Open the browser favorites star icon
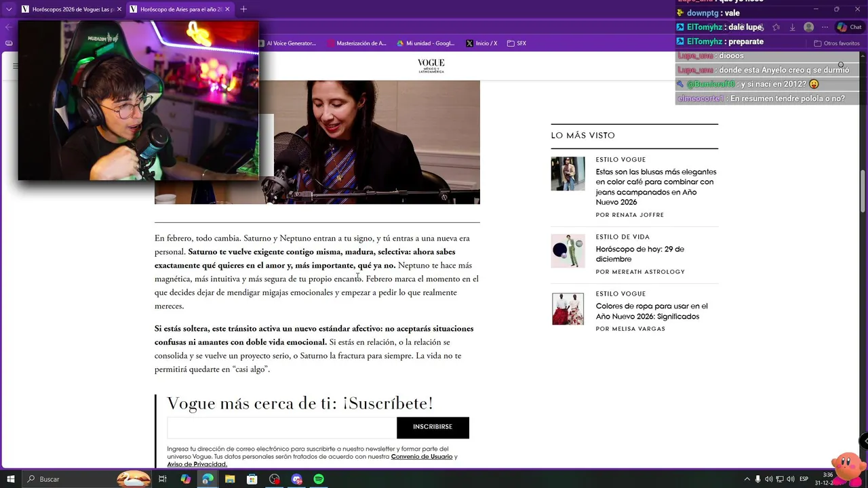The width and height of the screenshot is (868, 488). click(x=776, y=27)
